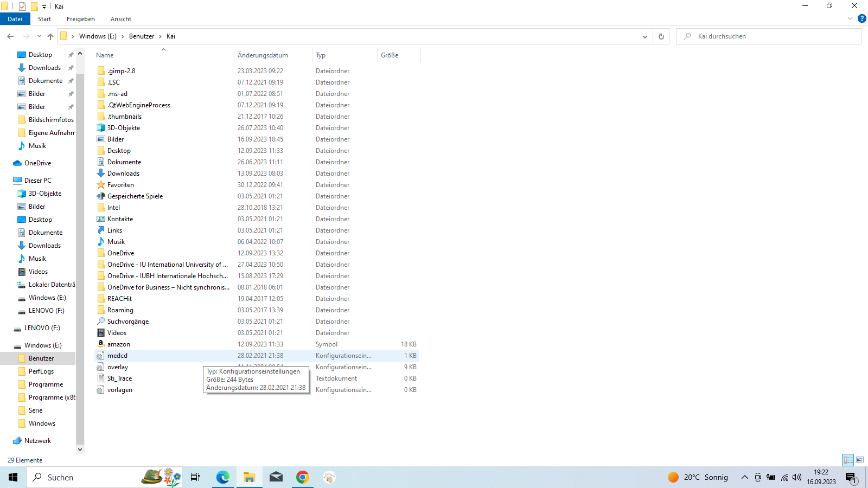This screenshot has height=488, width=868.
Task: Open the Mail app from the taskbar
Action: 276,477
